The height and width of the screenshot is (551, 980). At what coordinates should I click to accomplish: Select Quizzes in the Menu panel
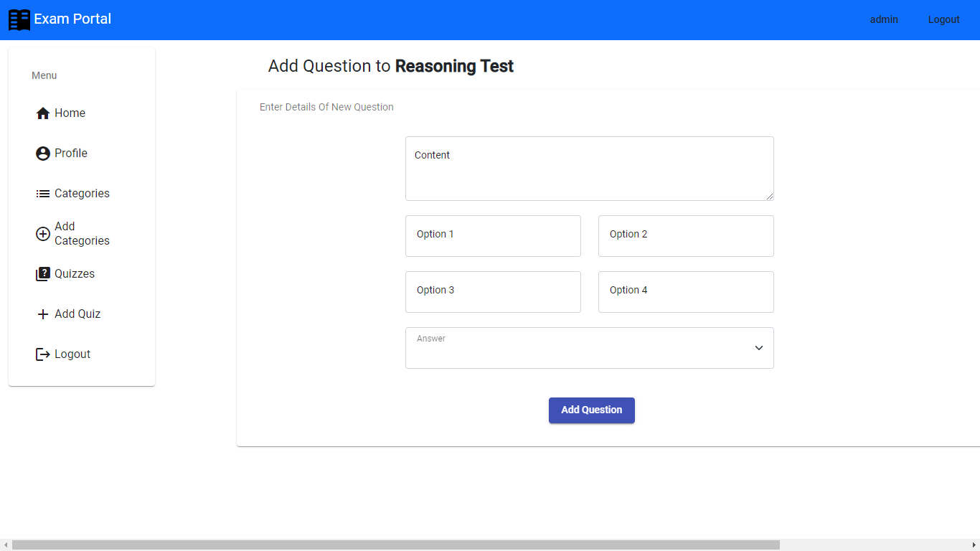pos(75,273)
